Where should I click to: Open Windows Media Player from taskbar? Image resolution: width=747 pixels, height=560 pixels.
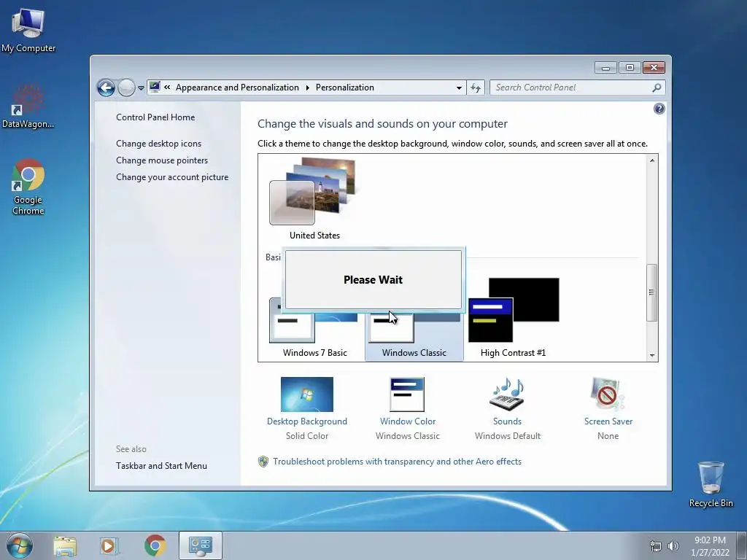click(109, 545)
